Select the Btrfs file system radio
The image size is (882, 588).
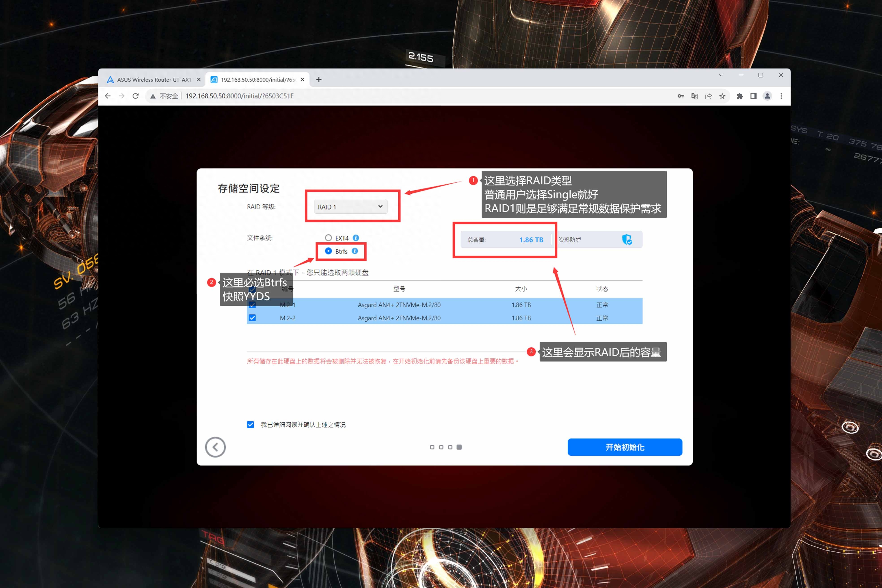[328, 251]
